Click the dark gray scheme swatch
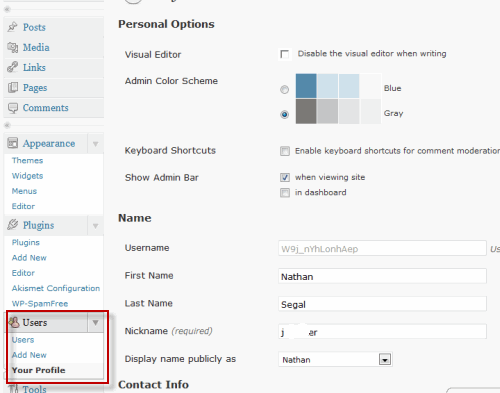500x393 pixels. [x=306, y=111]
